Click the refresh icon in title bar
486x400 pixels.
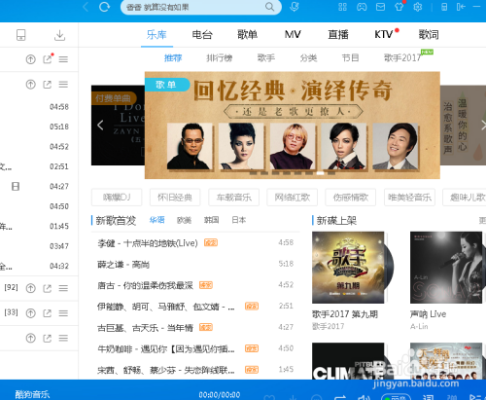(104, 7)
